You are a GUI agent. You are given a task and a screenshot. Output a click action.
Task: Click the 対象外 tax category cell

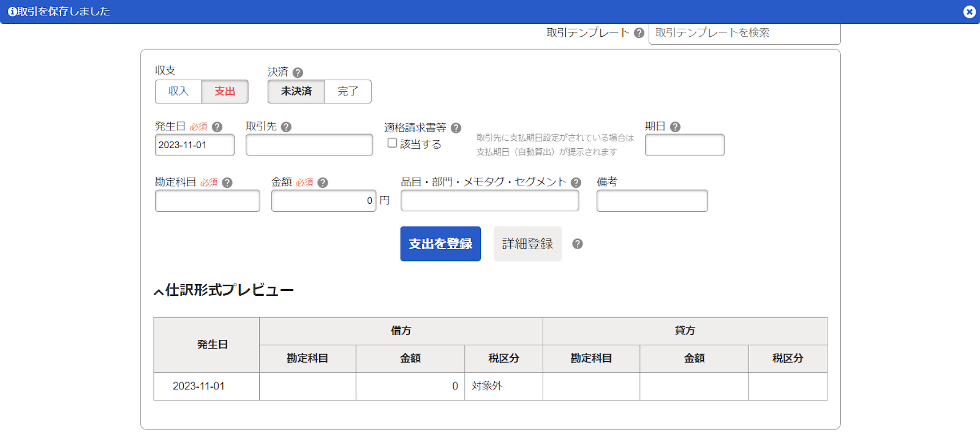click(503, 386)
